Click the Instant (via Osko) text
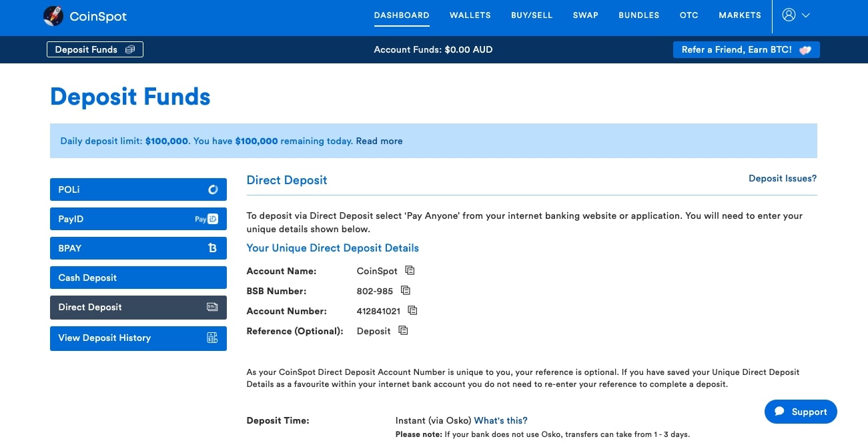Image resolution: width=868 pixels, height=443 pixels. point(433,420)
